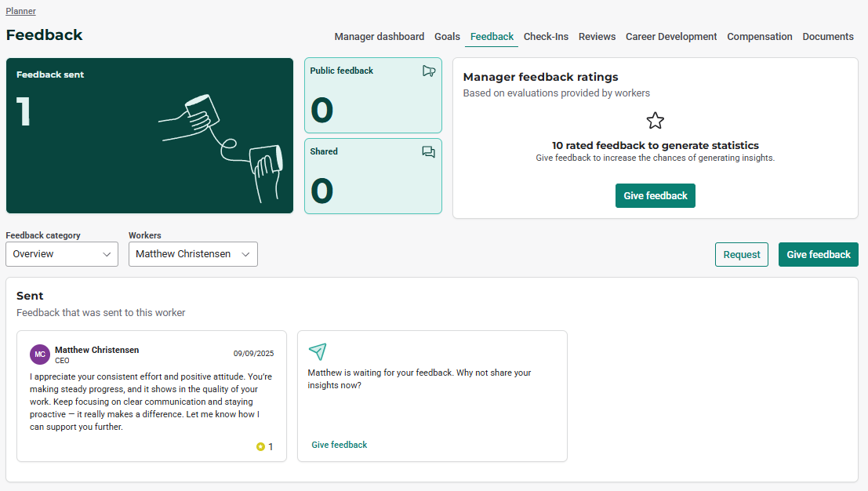Click the Give feedback link under Matthew's prompt
The width and height of the screenshot is (868, 491).
[x=339, y=445]
